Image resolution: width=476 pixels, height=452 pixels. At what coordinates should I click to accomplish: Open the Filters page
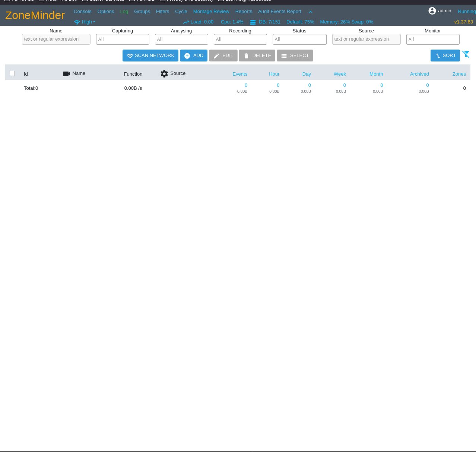(x=162, y=12)
